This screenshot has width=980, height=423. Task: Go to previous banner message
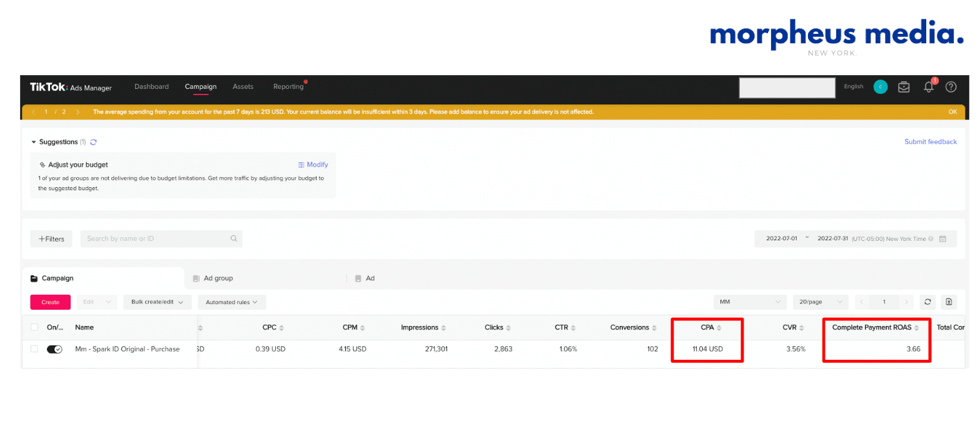coord(33,112)
